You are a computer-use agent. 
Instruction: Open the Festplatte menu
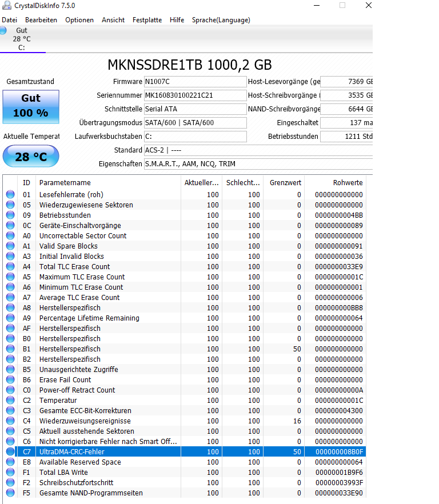coord(147,20)
